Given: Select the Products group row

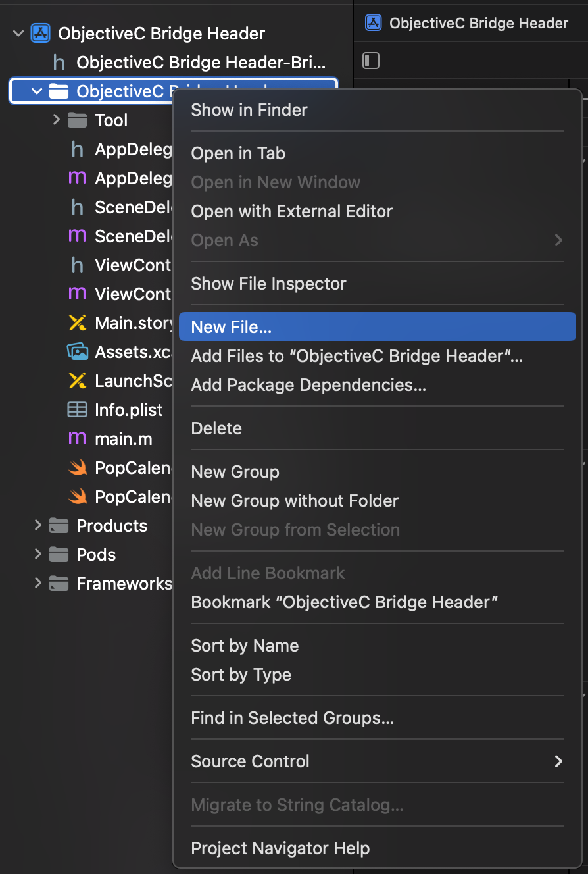Looking at the screenshot, I should 91,526.
